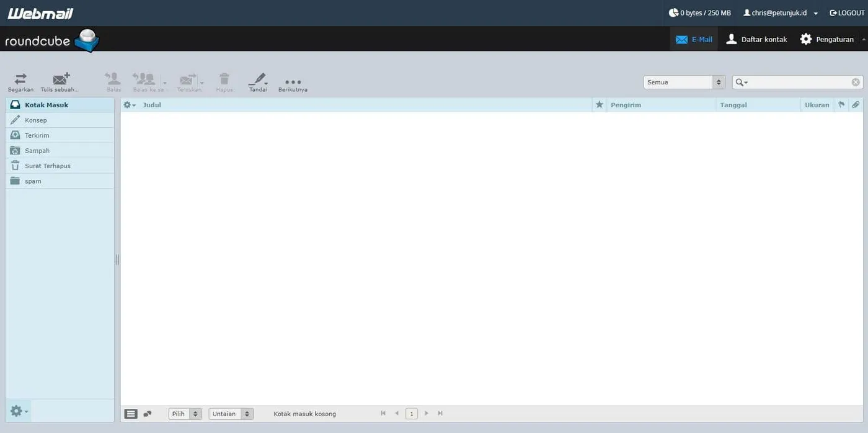
Task: Open the Berikutnya more actions icon
Action: pos(293,82)
